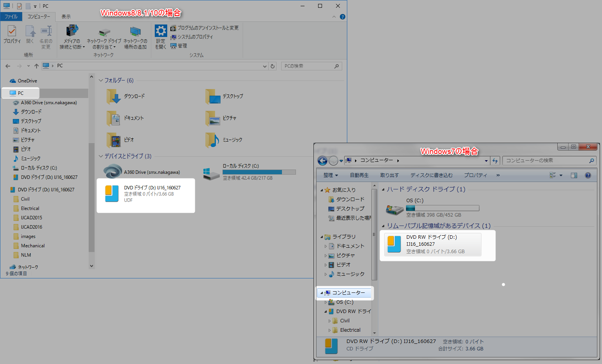Collapse the ribbon with the chevron
Screen dimensions: 602x364
point(334,17)
